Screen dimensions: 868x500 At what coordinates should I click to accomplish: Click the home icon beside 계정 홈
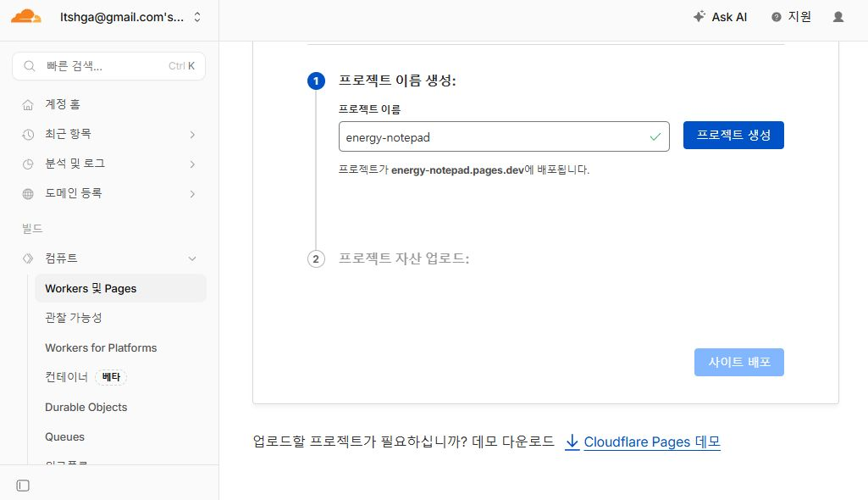[x=28, y=104]
